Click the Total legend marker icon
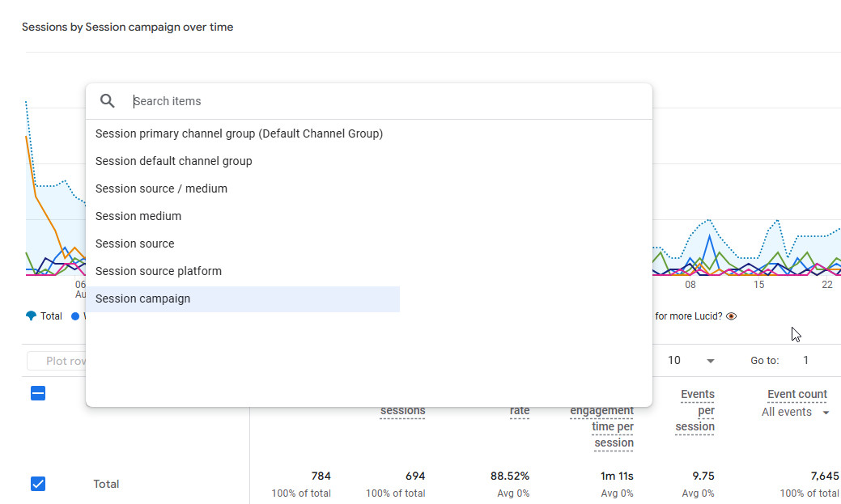The image size is (841, 504). [x=31, y=316]
